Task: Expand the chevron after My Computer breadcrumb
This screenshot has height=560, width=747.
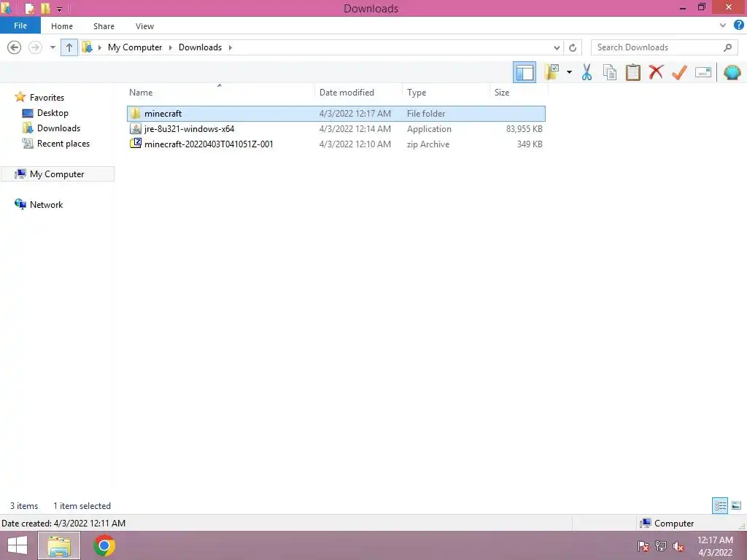Action: point(170,47)
